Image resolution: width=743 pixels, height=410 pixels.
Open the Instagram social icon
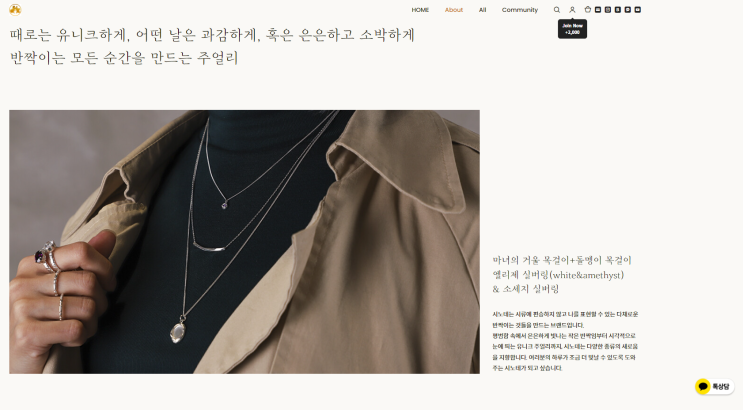point(608,9)
